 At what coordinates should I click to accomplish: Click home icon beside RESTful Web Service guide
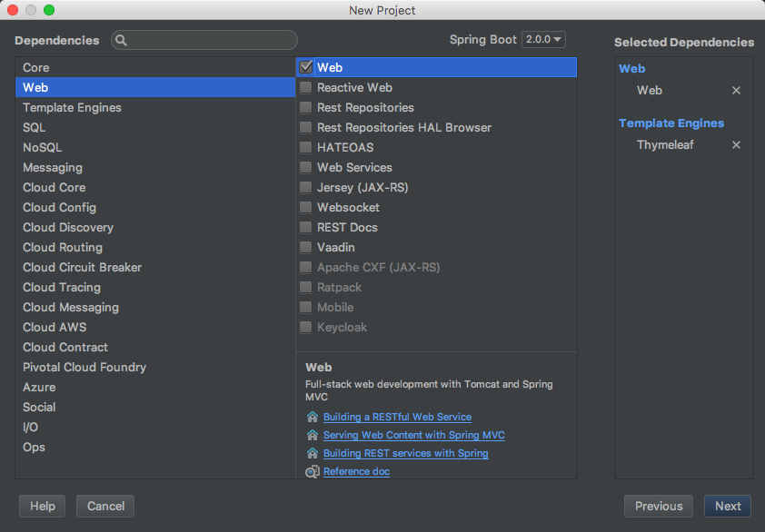(x=313, y=418)
